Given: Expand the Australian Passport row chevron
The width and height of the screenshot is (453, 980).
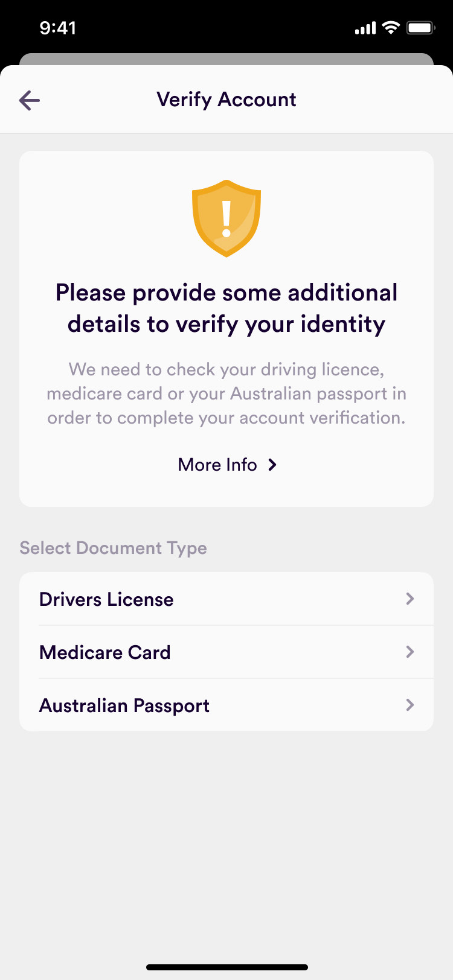Looking at the screenshot, I should [x=410, y=705].
